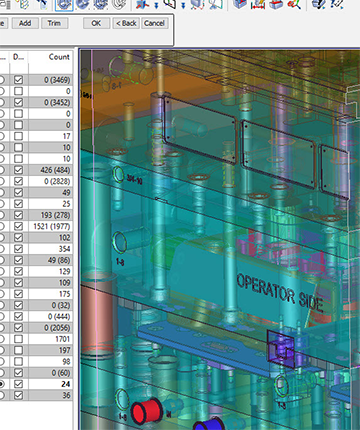The height and width of the screenshot is (430, 360).
Task: Uncheck the display box in row 0 (60)
Action: click(x=19, y=373)
